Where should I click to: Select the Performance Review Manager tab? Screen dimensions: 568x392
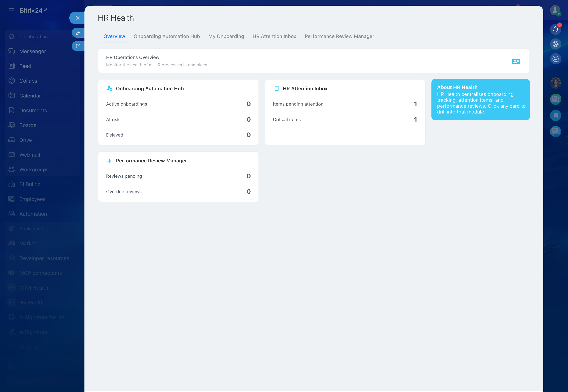(339, 36)
